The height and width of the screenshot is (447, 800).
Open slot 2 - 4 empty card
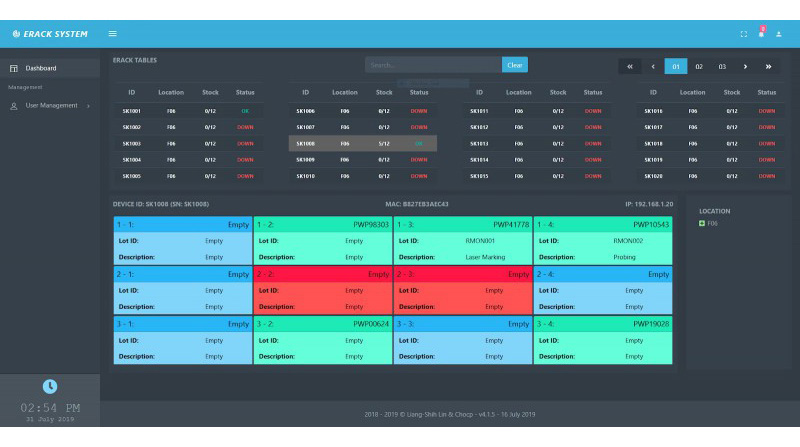pyautogui.click(x=603, y=290)
